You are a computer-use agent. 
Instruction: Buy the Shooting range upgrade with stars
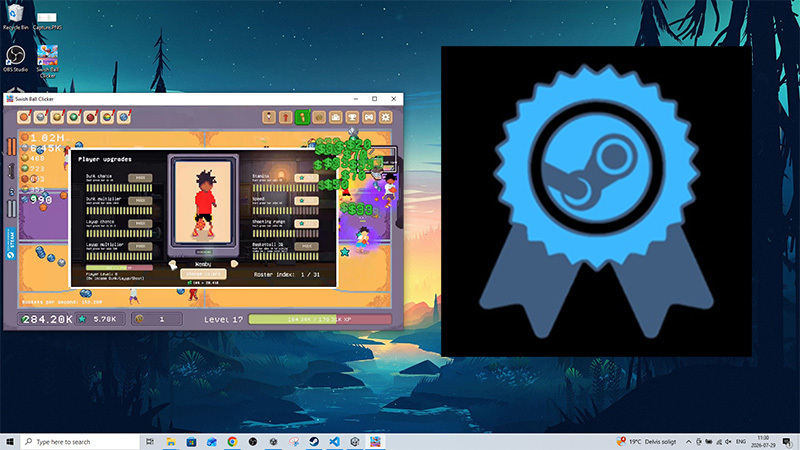coord(307,223)
